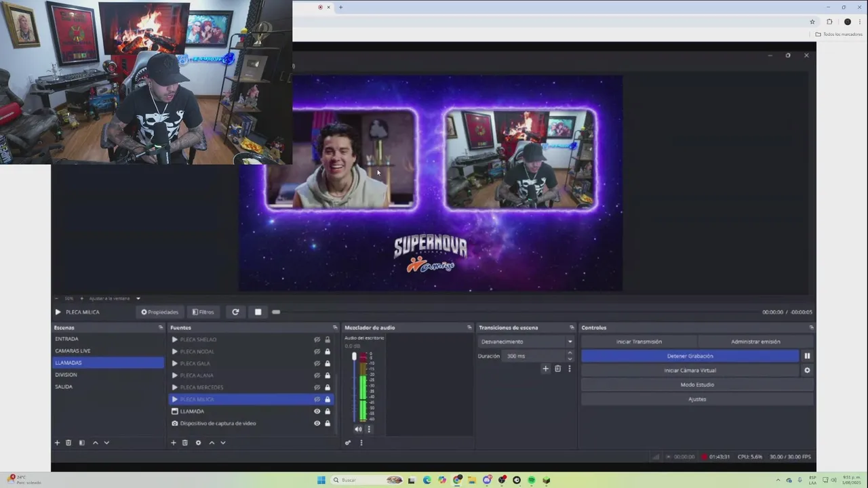Remove the transition with trash icon
868x488 pixels.
click(557, 369)
